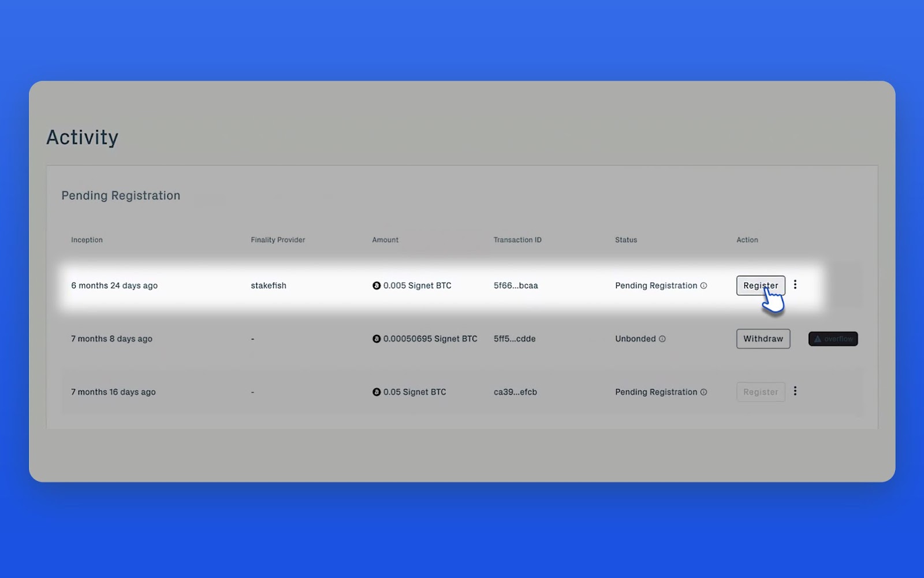Click Register for the stakefish delegation
924x578 pixels.
(x=760, y=286)
